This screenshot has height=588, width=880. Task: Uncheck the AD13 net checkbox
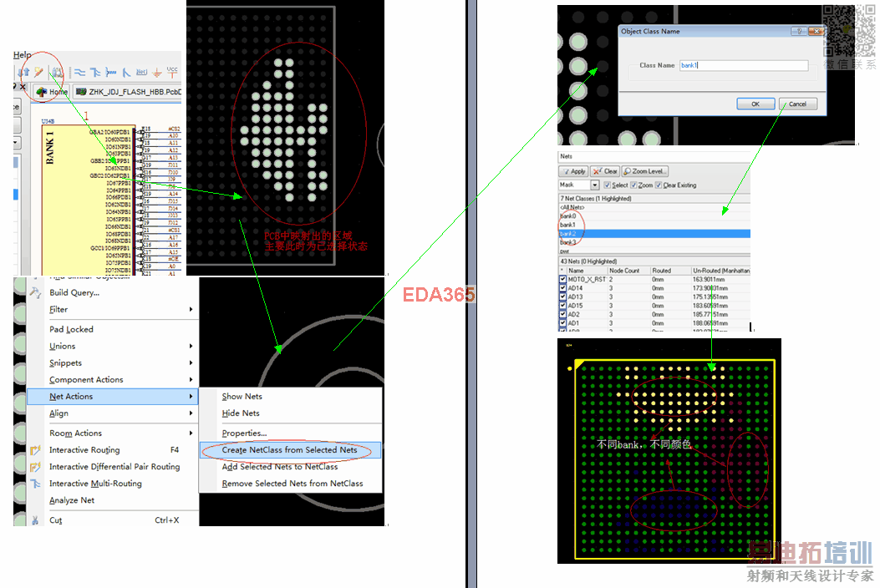[563, 297]
